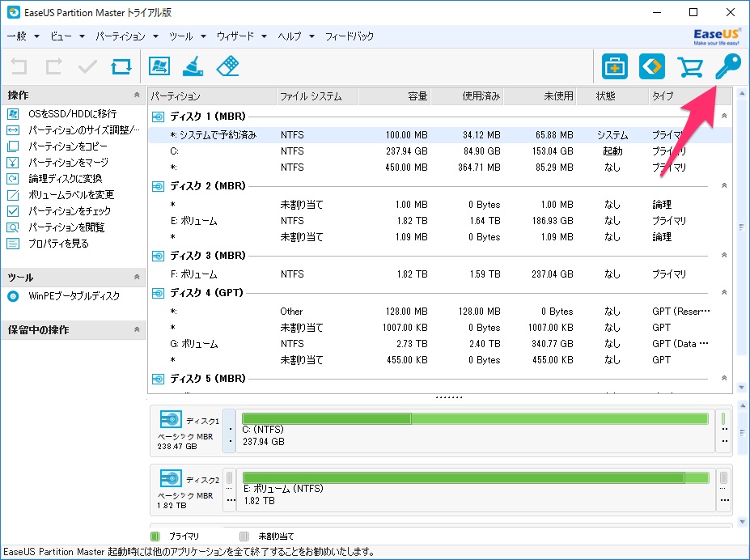Viewport: 750px width, 560px height.
Task: Click the key activation icon
Action: tap(728, 66)
